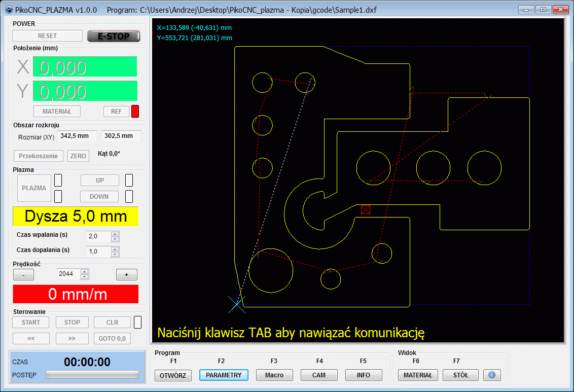Click the speed value field showing 2044
The image size is (574, 392).
(x=68, y=274)
